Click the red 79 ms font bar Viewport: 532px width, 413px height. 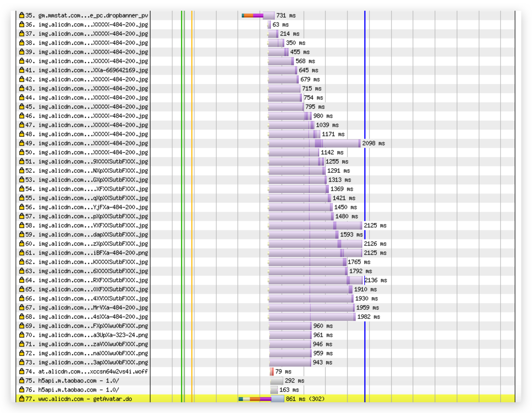[272, 372]
